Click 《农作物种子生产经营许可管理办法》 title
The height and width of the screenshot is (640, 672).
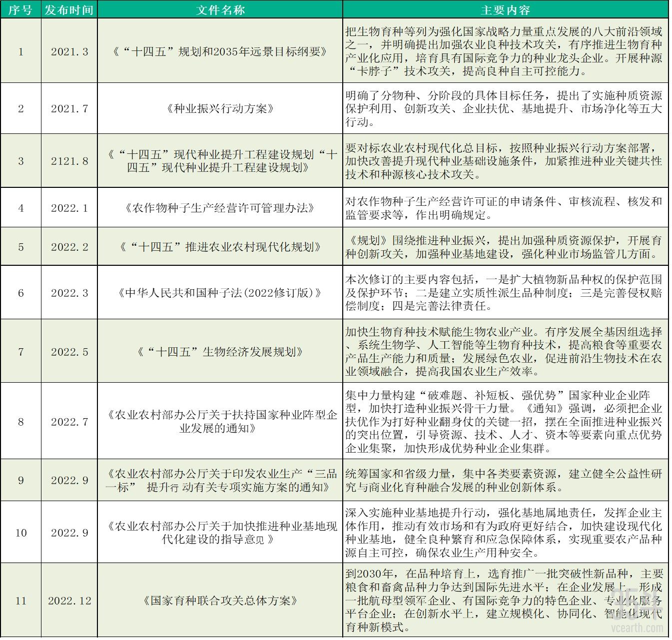click(220, 208)
